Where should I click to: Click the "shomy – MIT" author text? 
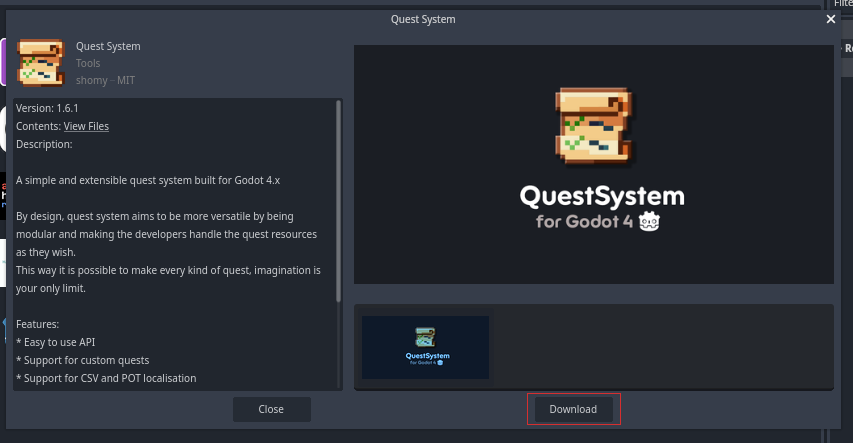(105, 80)
